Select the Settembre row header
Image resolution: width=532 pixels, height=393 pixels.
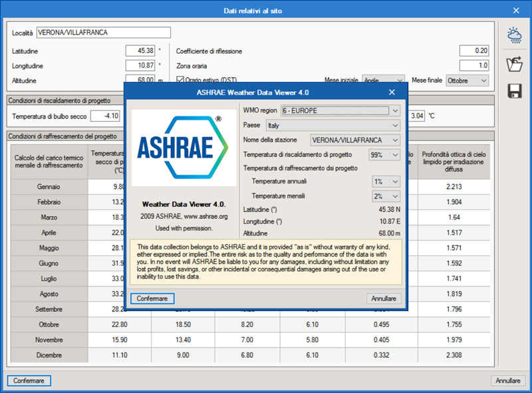(x=49, y=309)
